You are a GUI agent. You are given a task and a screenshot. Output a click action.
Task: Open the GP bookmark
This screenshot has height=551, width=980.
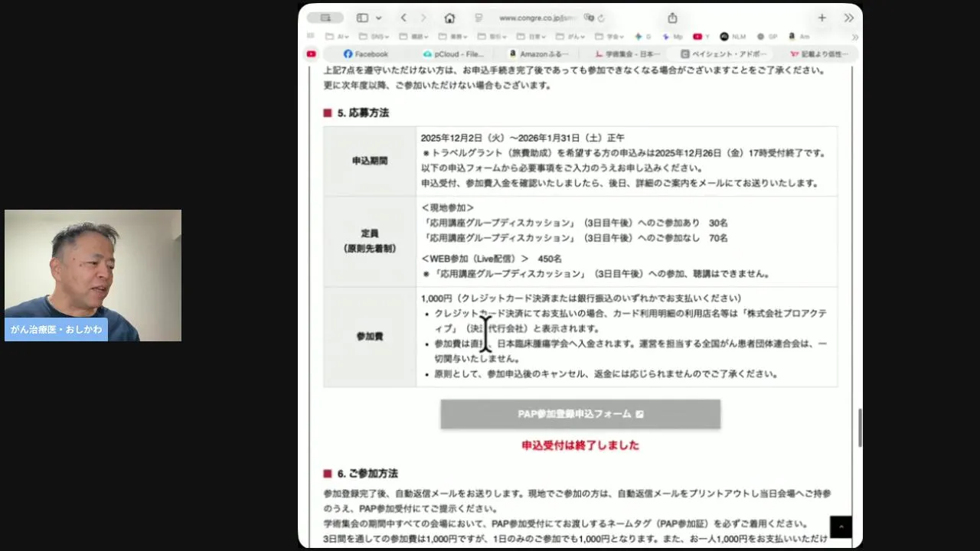(767, 36)
